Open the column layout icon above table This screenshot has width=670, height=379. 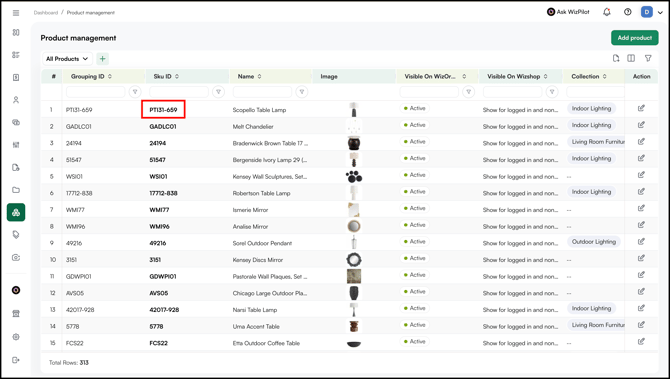[631, 58]
